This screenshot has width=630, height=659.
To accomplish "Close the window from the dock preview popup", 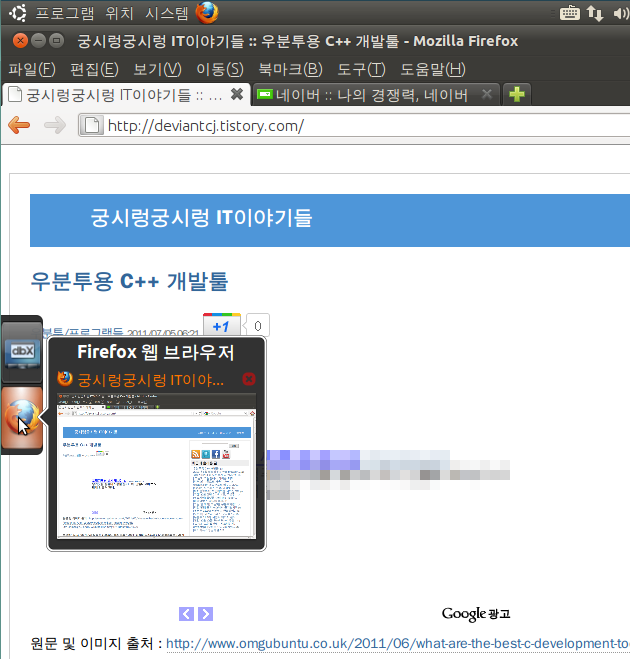I will click(x=249, y=379).
